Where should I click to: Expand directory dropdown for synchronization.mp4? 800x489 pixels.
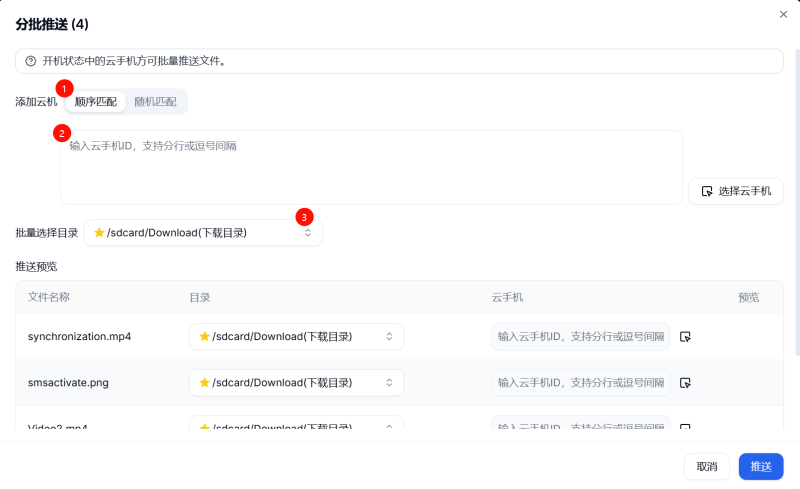coord(296,337)
